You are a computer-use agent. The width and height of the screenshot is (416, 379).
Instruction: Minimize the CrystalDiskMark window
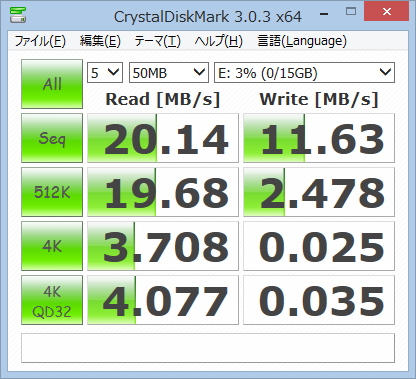tap(324, 13)
